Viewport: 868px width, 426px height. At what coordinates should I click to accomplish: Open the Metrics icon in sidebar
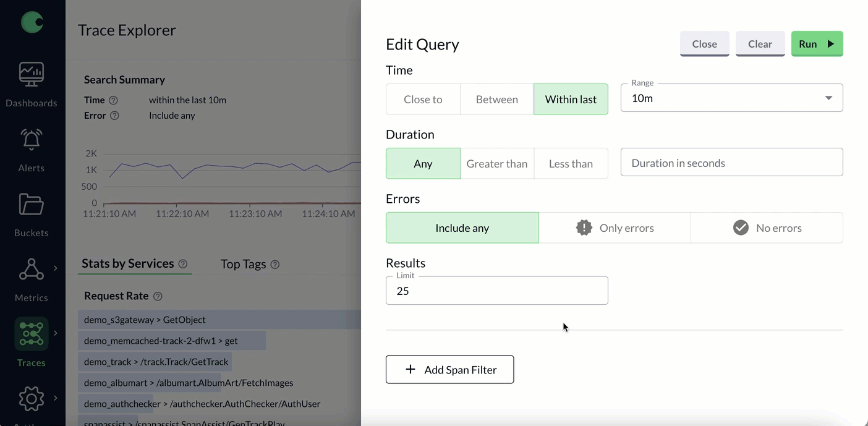(32, 270)
